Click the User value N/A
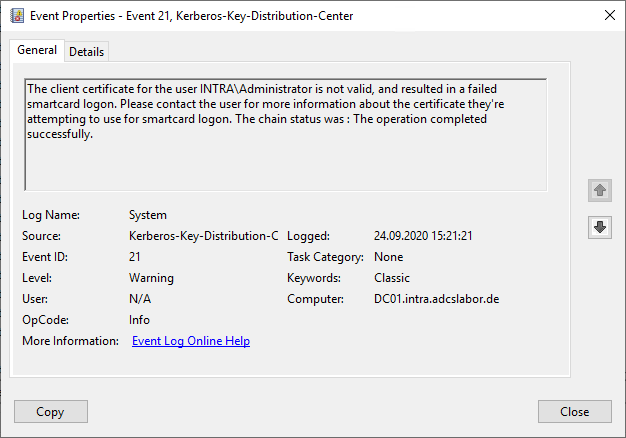626x438 pixels. point(139,299)
